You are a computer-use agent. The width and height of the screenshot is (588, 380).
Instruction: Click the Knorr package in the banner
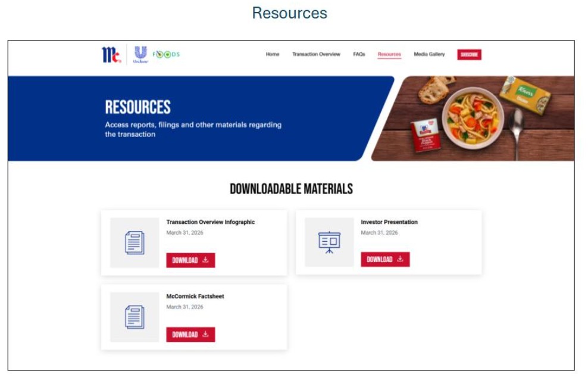coord(525,94)
